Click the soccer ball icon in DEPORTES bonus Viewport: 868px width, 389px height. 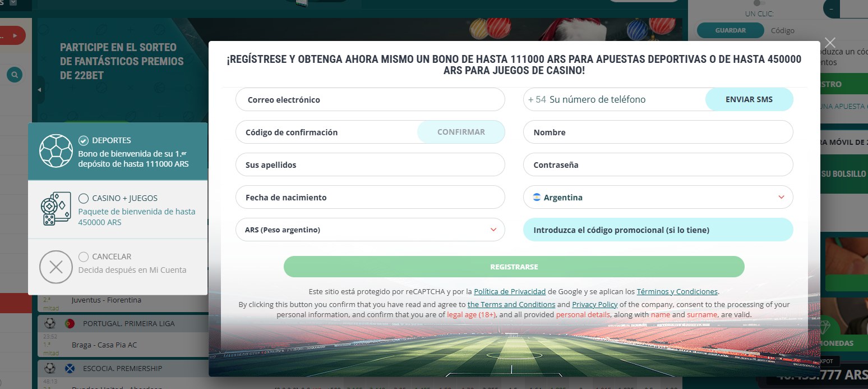pos(56,150)
